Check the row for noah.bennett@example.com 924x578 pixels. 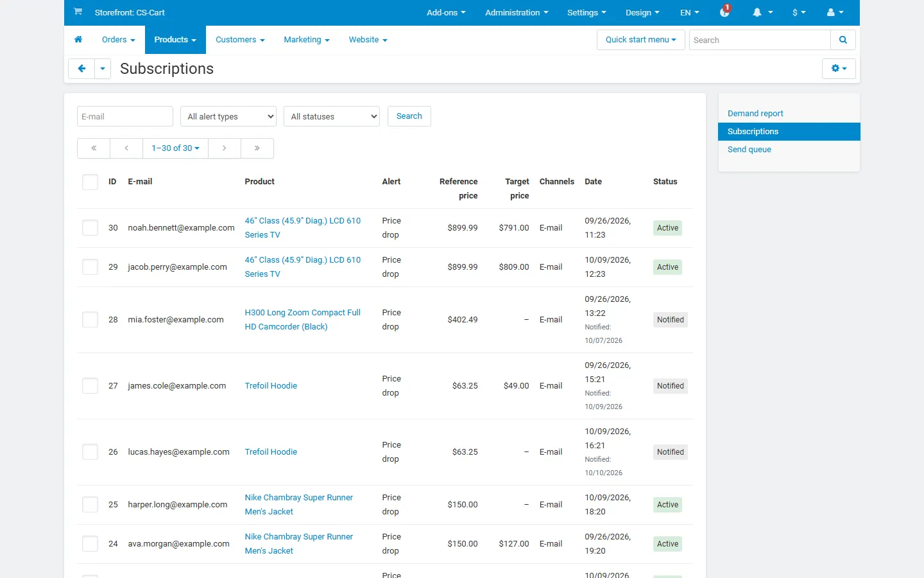pos(90,228)
